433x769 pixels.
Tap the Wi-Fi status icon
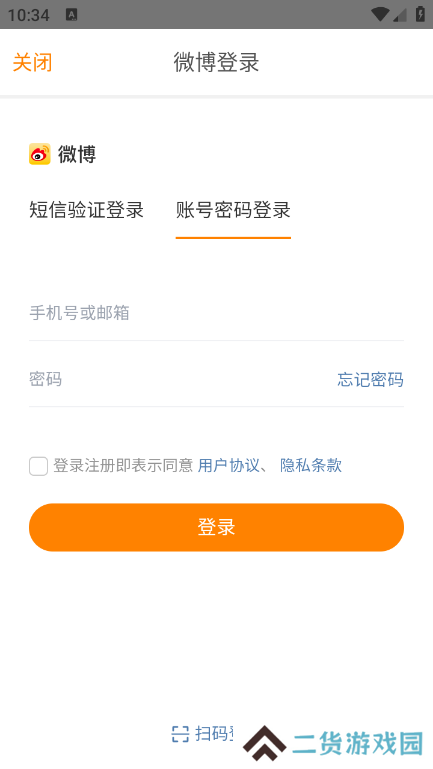click(380, 14)
